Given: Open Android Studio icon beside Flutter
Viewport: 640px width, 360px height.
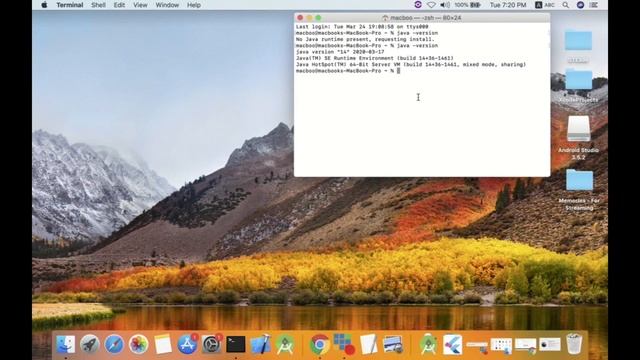Looking at the screenshot, I should [x=428, y=344].
